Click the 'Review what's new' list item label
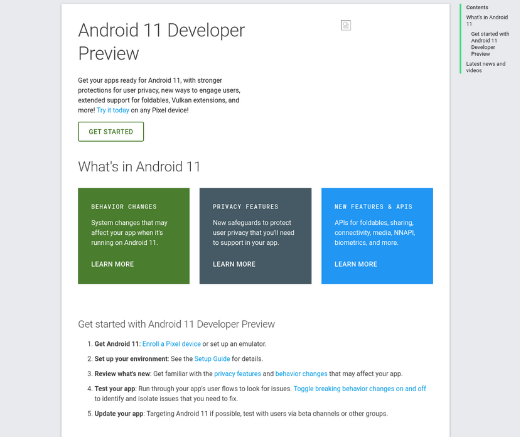 (123, 374)
